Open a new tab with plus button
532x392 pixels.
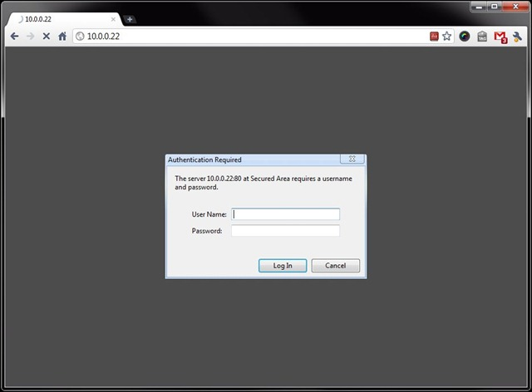tap(130, 19)
